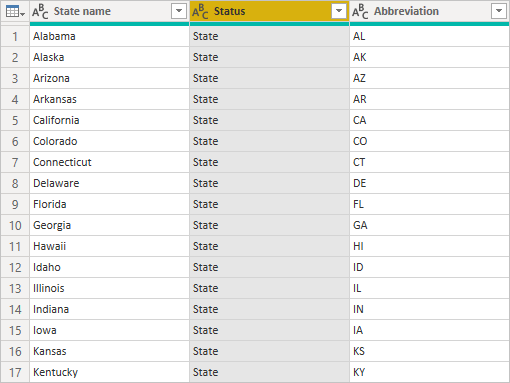Select the Abbreviation column header
The height and width of the screenshot is (383, 510).
click(429, 12)
